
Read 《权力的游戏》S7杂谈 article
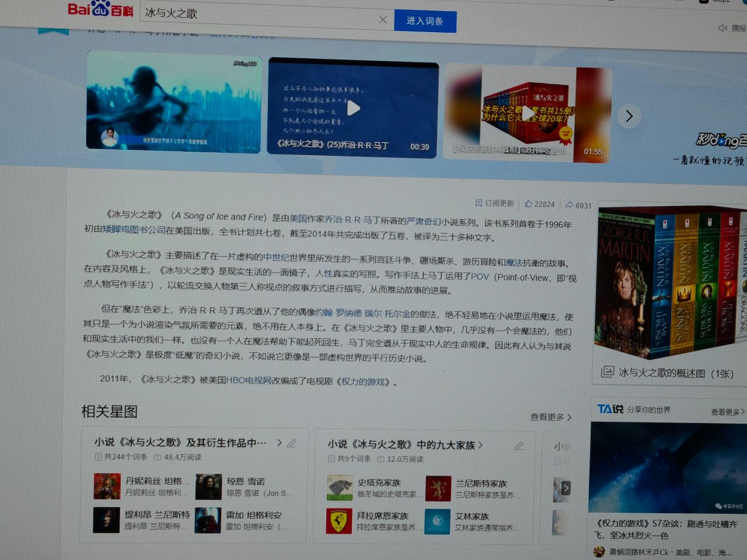tap(665, 529)
